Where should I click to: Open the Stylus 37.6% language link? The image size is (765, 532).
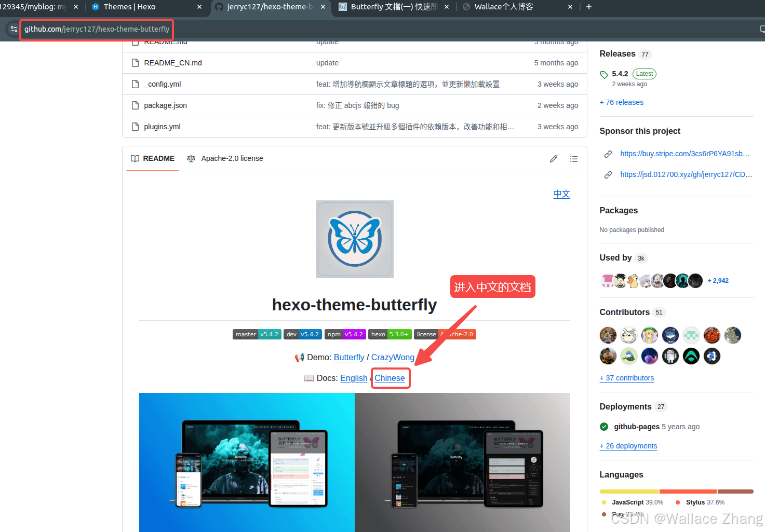[700, 502]
